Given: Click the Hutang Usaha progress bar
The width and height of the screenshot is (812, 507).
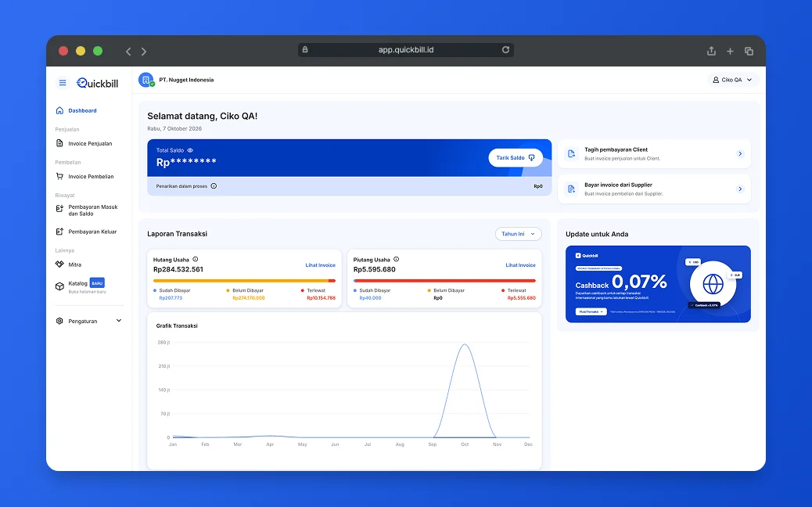Looking at the screenshot, I should point(244,281).
